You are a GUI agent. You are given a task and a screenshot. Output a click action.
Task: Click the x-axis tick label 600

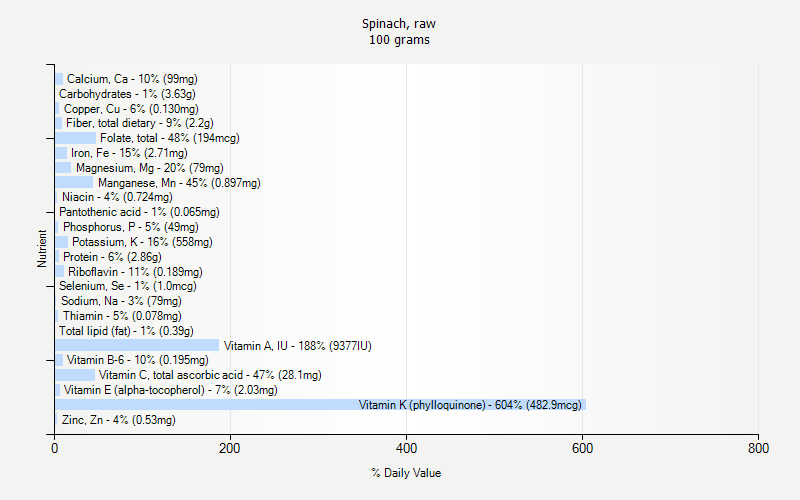pyautogui.click(x=582, y=448)
